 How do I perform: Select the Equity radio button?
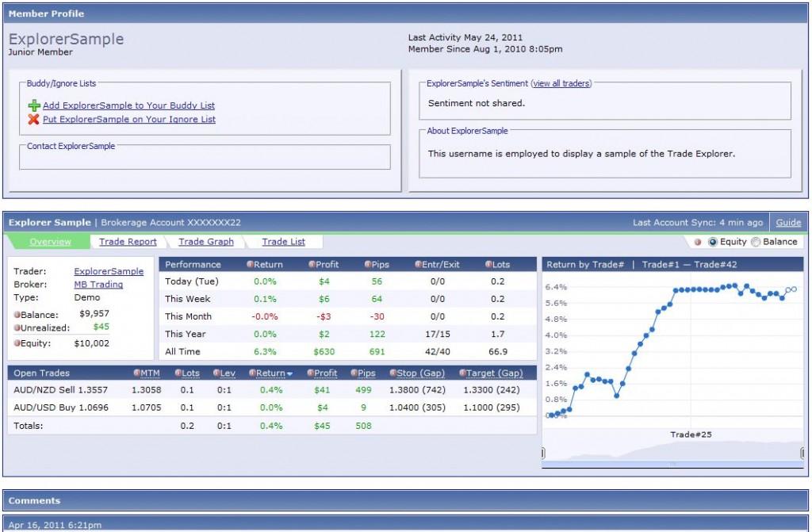712,242
